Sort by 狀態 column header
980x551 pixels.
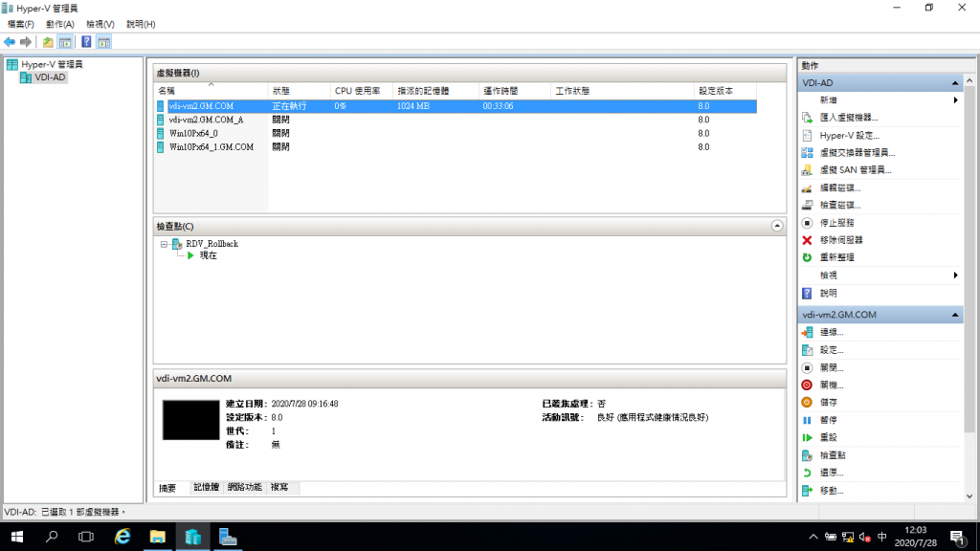pos(300,91)
